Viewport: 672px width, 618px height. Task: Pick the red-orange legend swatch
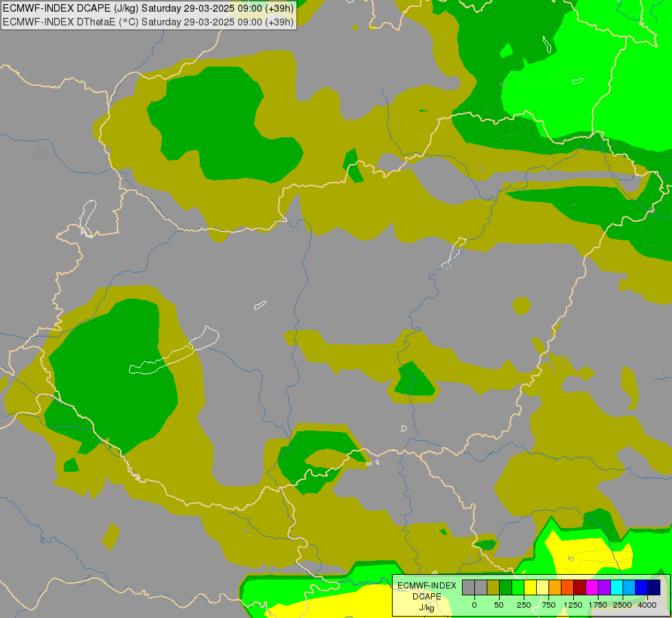[568, 587]
